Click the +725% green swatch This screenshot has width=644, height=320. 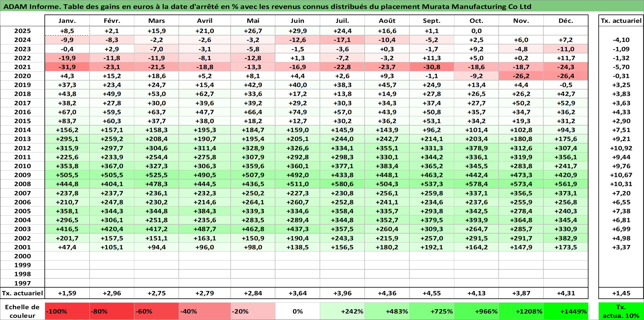click(432, 311)
